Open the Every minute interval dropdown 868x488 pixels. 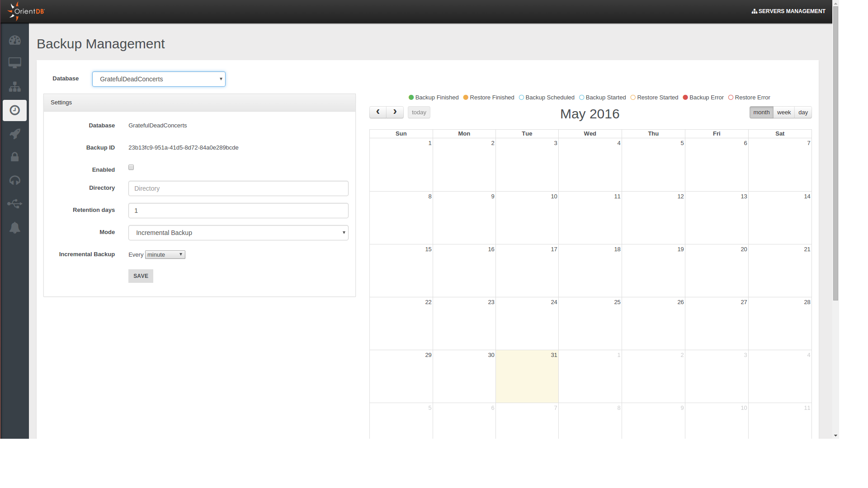coord(165,255)
